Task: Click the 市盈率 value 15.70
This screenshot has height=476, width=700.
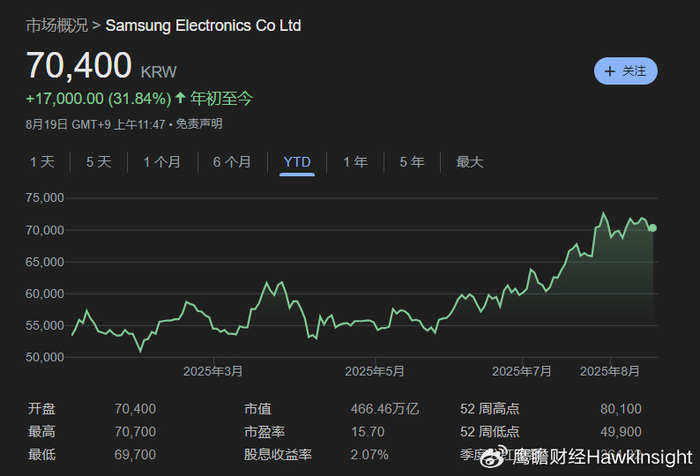Action: pyautogui.click(x=367, y=432)
